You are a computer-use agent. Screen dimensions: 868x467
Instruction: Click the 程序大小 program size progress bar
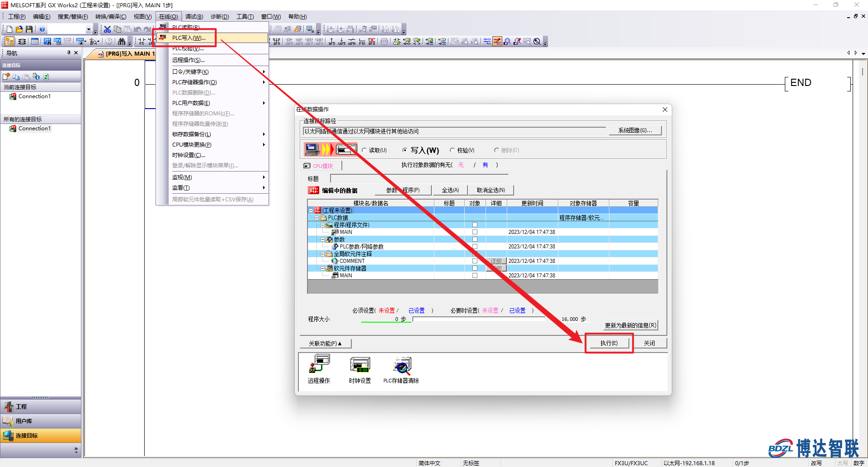click(x=479, y=319)
